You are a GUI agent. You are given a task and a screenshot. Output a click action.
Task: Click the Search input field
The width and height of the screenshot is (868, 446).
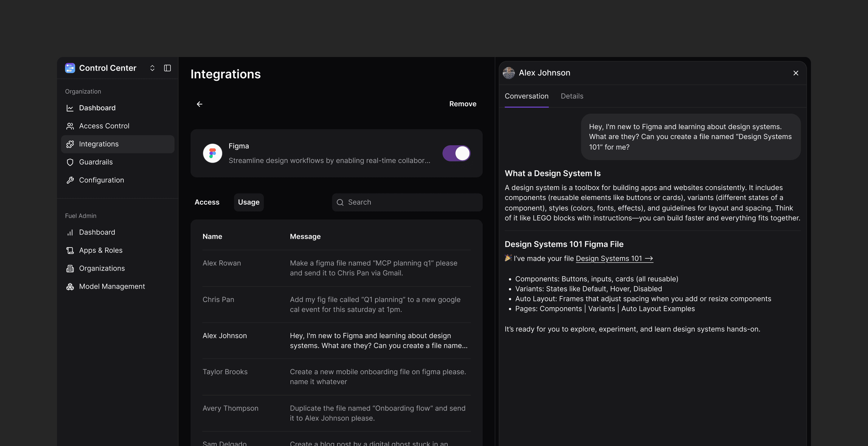pos(407,202)
